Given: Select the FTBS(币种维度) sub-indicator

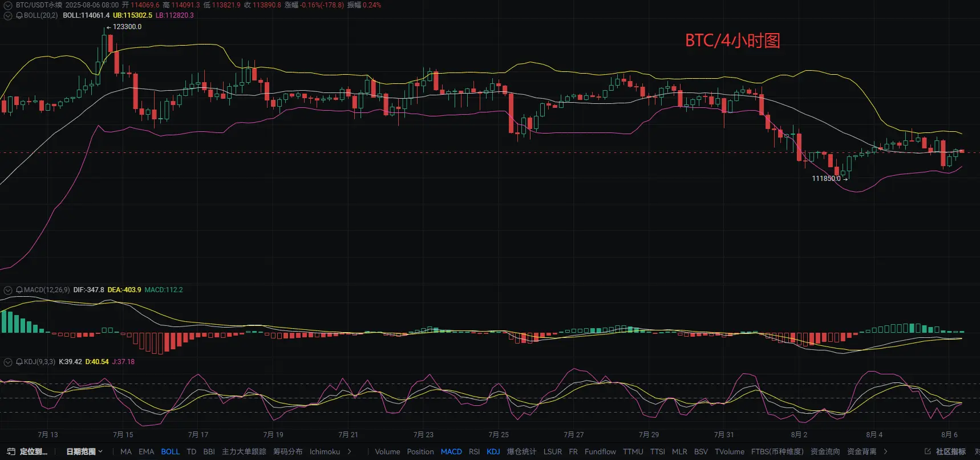Looking at the screenshot, I should click(x=777, y=451).
